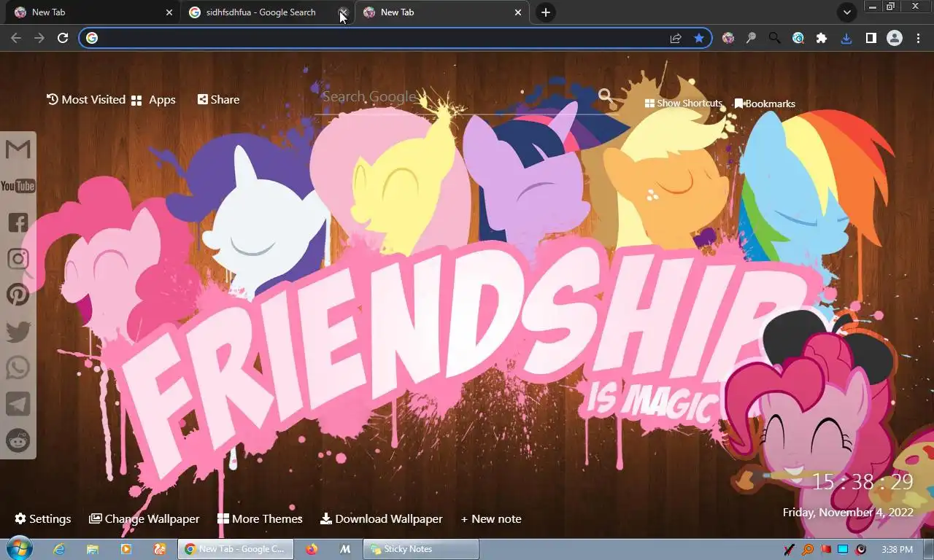Open Windows Explorer folder in taskbar
The image size is (934, 560).
click(x=93, y=549)
